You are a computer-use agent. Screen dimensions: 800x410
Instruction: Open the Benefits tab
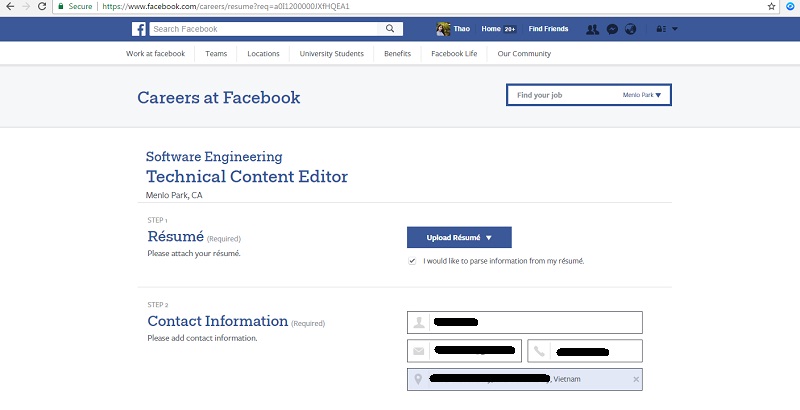pos(397,54)
